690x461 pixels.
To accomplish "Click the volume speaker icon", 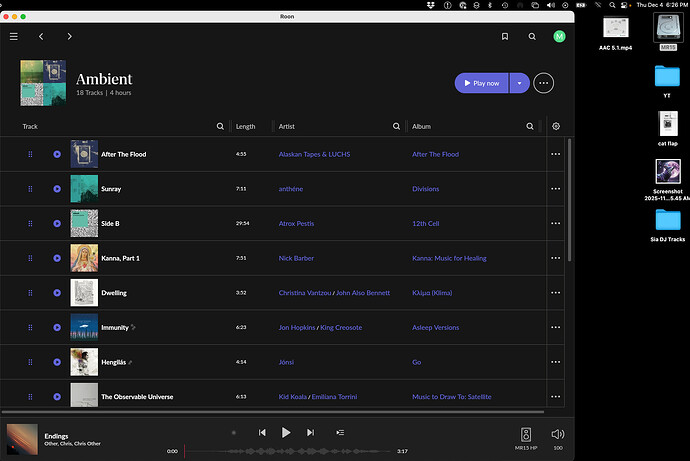I will 558,433.
